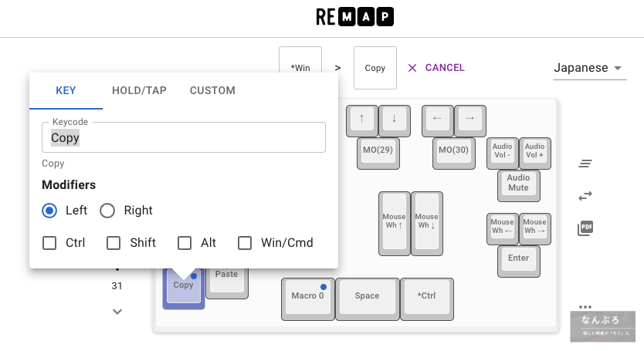This screenshot has width=644, height=351.
Task: Enable the Ctrl modifier checkbox
Action: [x=49, y=243]
